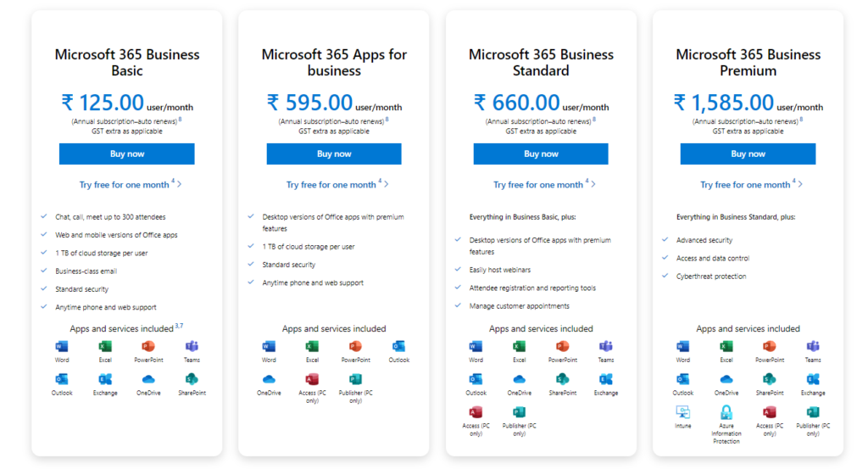Click the Intune icon under Business Premium
868x475 pixels.
point(682,412)
